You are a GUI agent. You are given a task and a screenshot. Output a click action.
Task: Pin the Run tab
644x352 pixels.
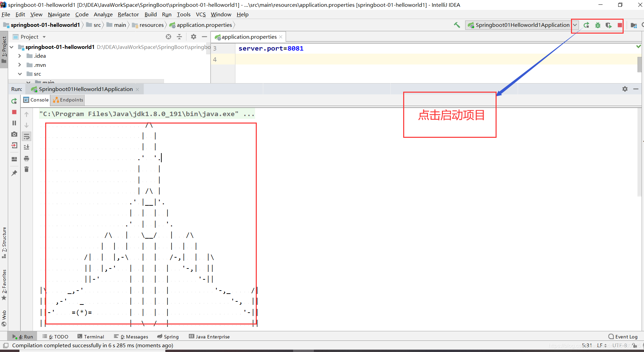pos(14,173)
